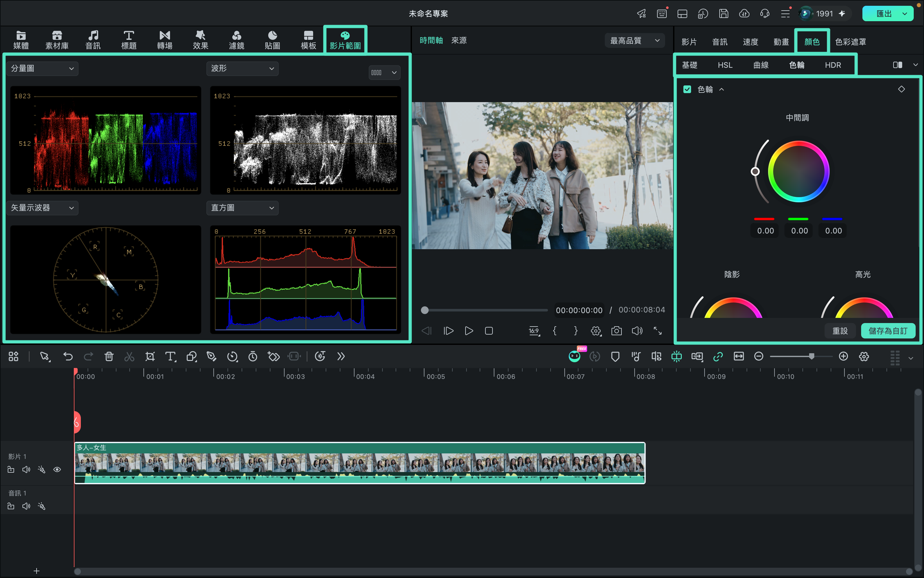Viewport: 924px width, 578px height.
Task: Toggle the compare view icon in the color panel
Action: click(x=897, y=65)
